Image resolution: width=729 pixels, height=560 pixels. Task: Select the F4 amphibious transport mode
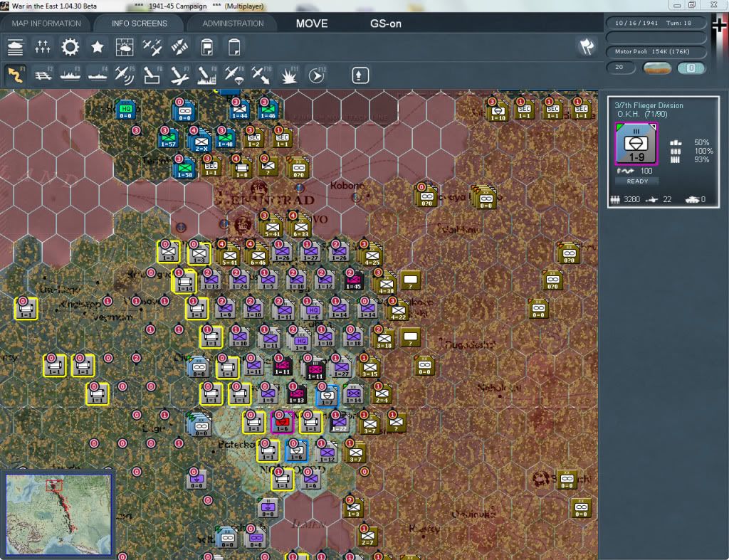pos(98,75)
